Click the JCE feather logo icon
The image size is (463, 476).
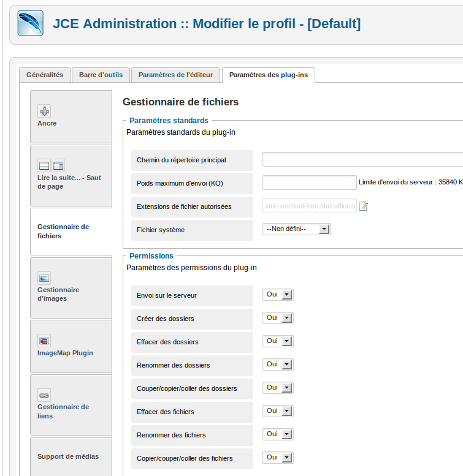[30, 23]
